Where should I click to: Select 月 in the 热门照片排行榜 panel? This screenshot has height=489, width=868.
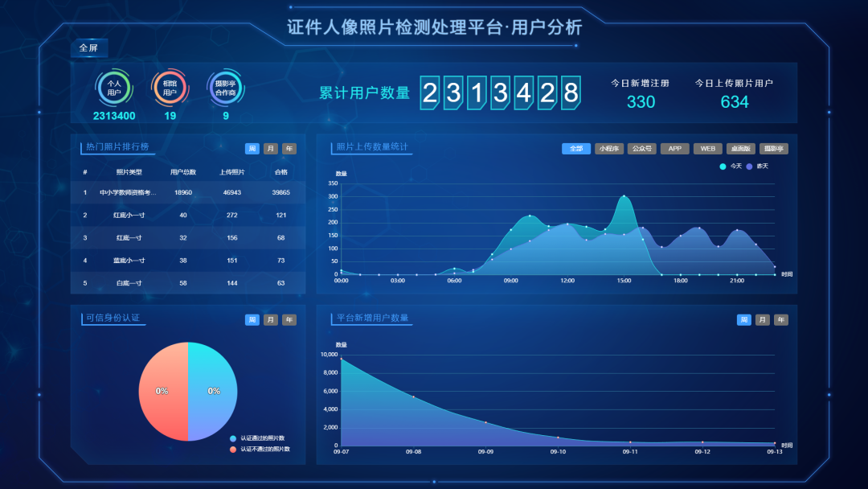pyautogui.click(x=271, y=149)
